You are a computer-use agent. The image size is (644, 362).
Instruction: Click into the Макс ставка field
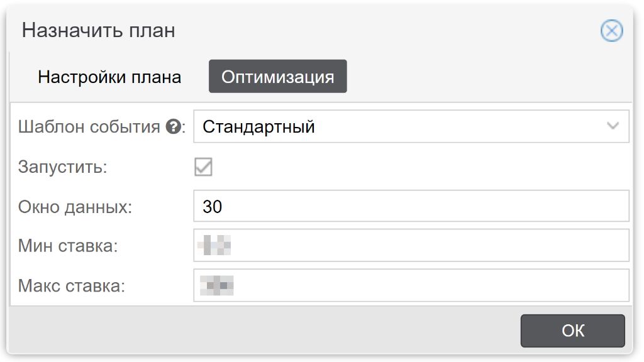coord(411,285)
